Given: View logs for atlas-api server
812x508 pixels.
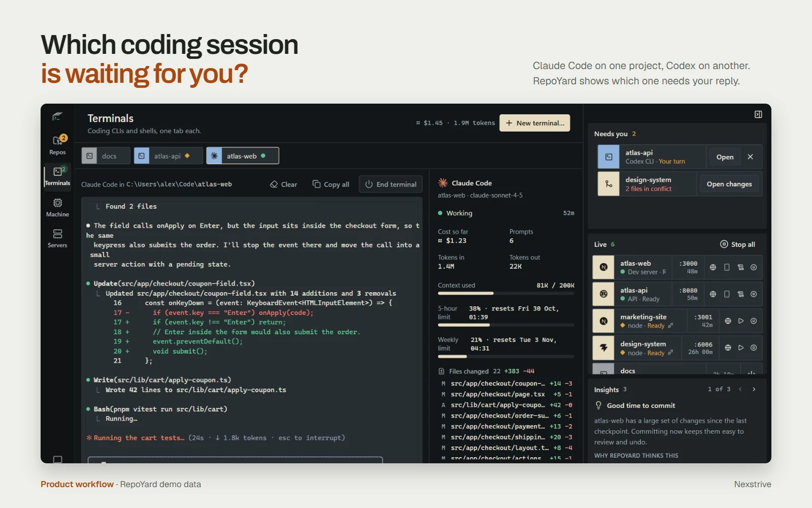Looking at the screenshot, I should [740, 294].
